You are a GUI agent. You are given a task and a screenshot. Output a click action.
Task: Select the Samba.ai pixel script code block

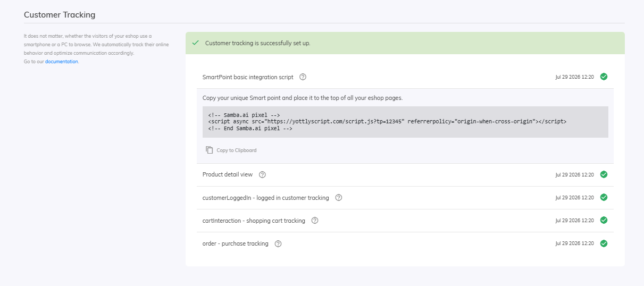point(405,122)
